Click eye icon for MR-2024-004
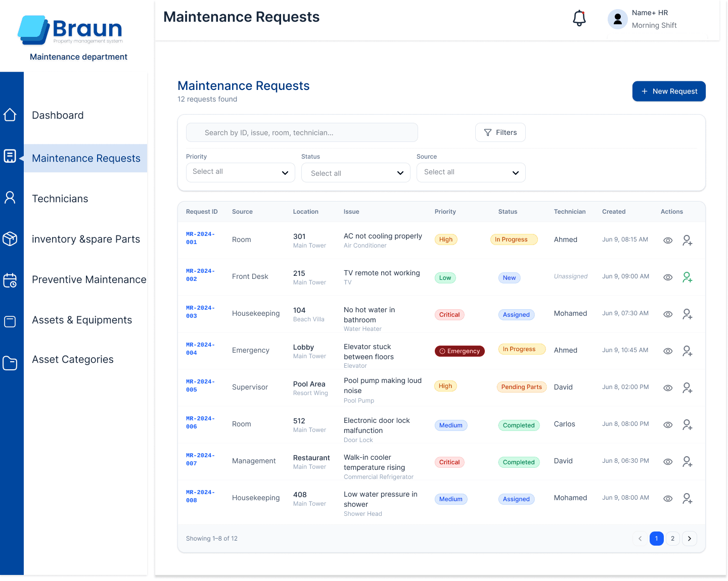This screenshot has height=581, width=728. 668,351
